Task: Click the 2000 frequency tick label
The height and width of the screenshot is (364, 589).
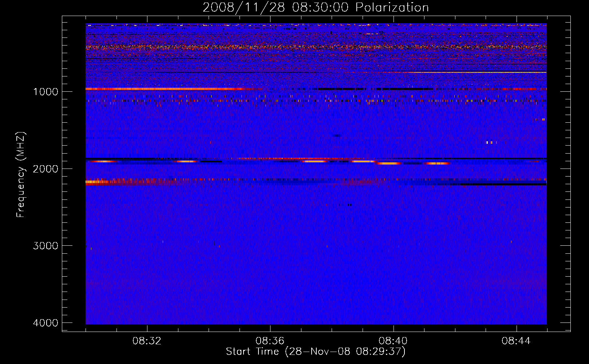Action: point(46,169)
